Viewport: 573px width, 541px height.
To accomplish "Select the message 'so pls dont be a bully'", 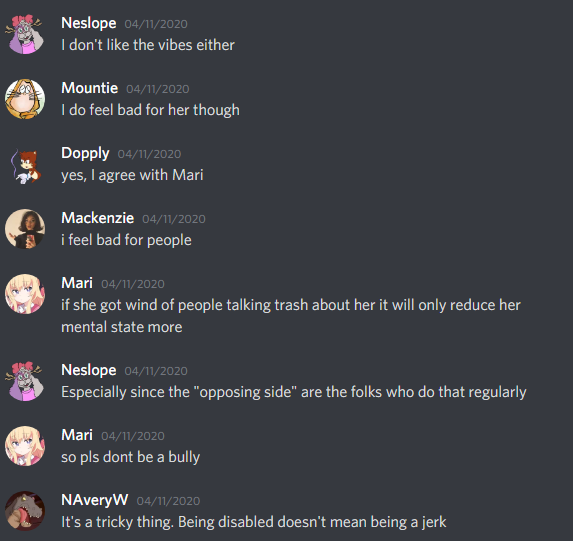I will tap(131, 457).
